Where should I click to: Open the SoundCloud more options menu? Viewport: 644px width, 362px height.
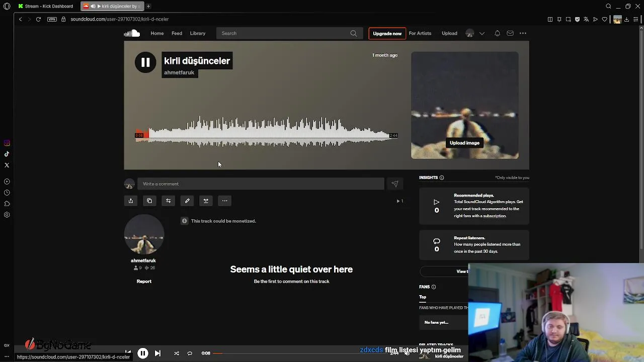pyautogui.click(x=523, y=33)
